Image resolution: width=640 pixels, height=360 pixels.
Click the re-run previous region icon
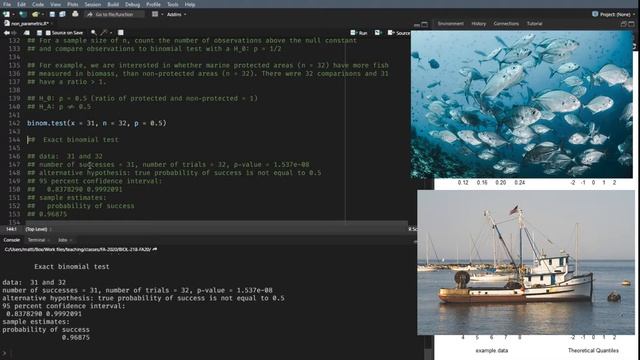point(378,33)
